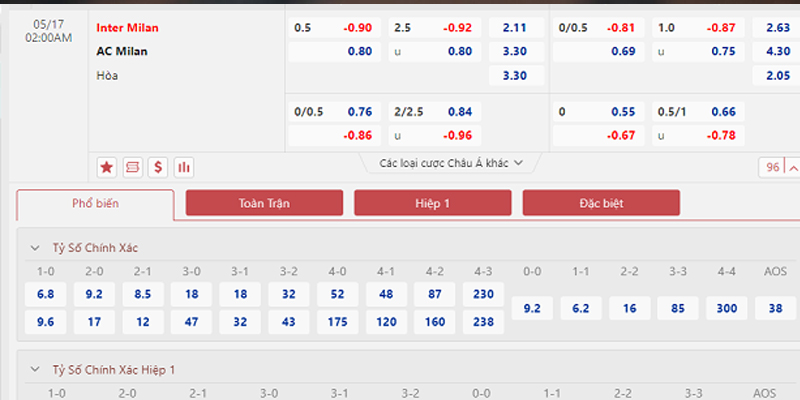The height and width of the screenshot is (400, 800).
Task: Select the 2.05 draw odds
Action: point(777,76)
